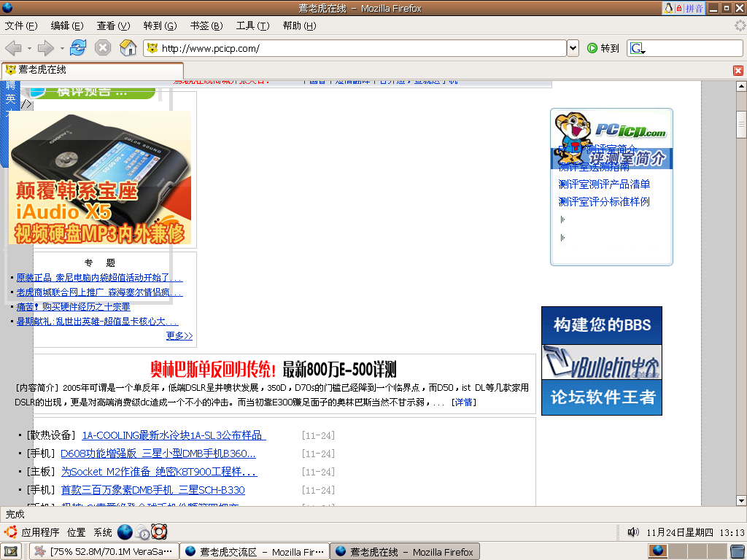
Task: Click the page scrollbar down arrow
Action: 741,500
